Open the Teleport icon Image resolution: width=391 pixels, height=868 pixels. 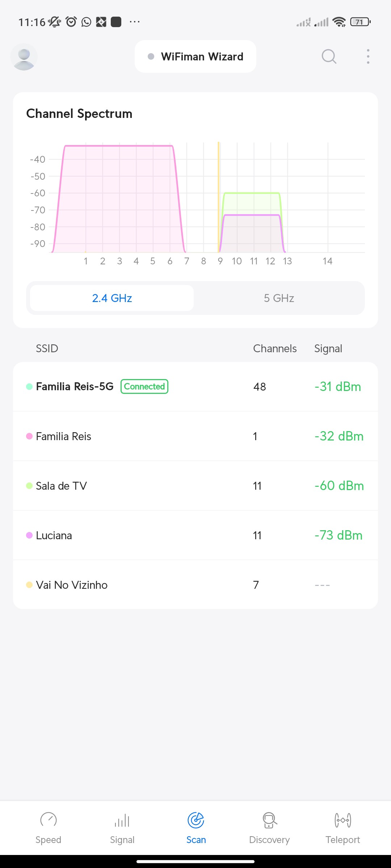[x=342, y=820]
